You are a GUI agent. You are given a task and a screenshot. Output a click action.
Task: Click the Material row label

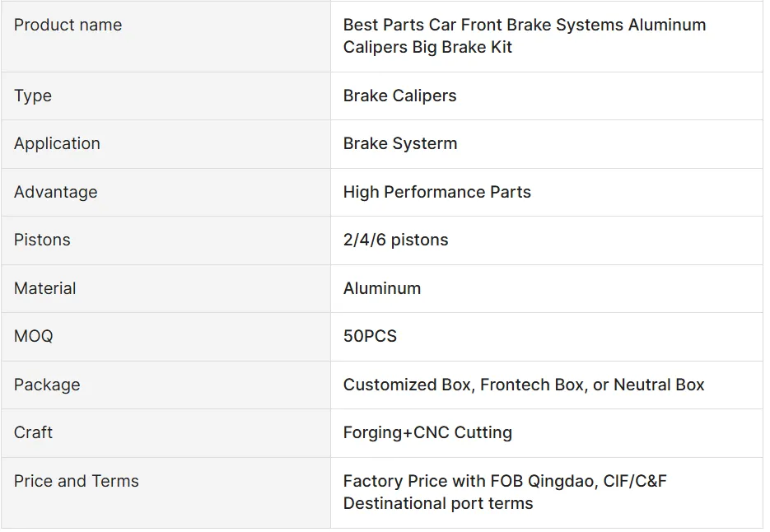point(44,288)
